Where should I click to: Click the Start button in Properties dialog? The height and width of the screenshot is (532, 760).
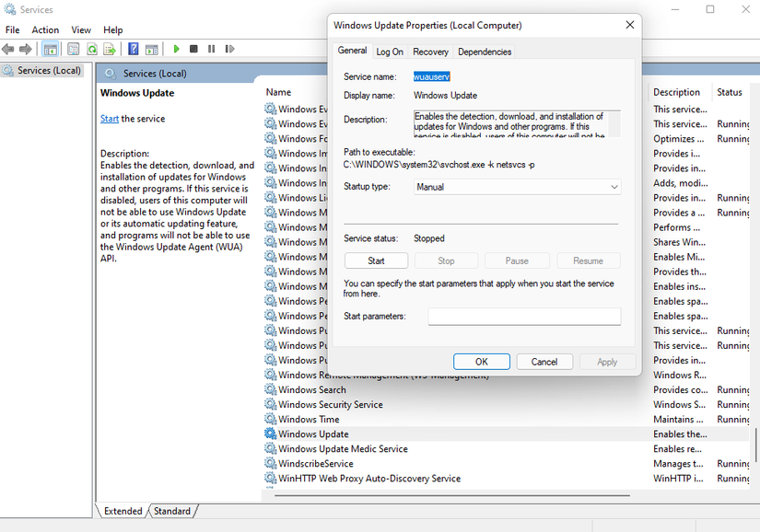376,260
